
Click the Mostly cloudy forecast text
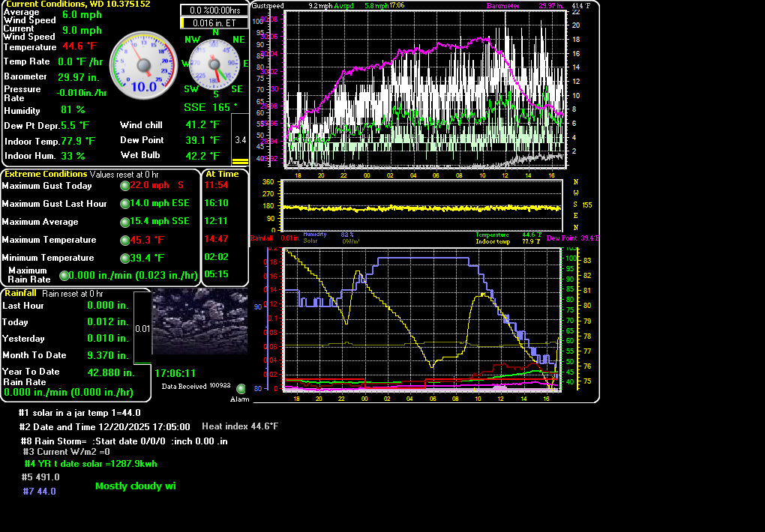136,486
